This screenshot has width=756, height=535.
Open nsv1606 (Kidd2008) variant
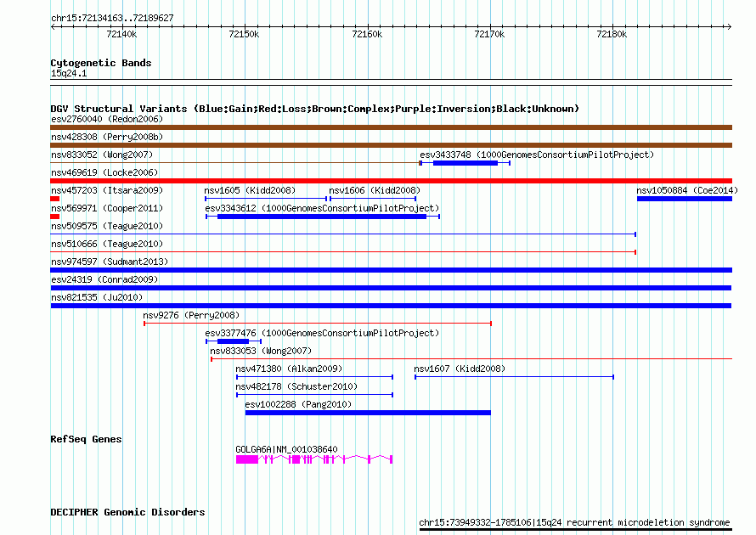click(375, 190)
